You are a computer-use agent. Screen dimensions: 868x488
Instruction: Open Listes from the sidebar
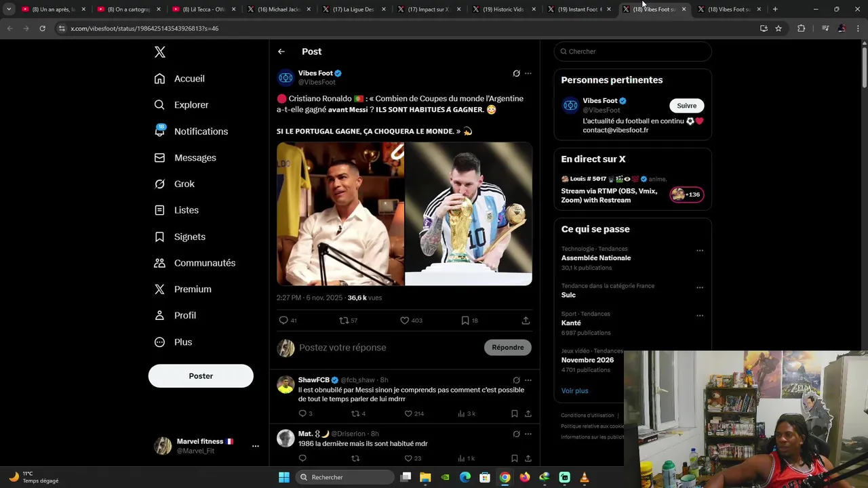tap(176, 210)
